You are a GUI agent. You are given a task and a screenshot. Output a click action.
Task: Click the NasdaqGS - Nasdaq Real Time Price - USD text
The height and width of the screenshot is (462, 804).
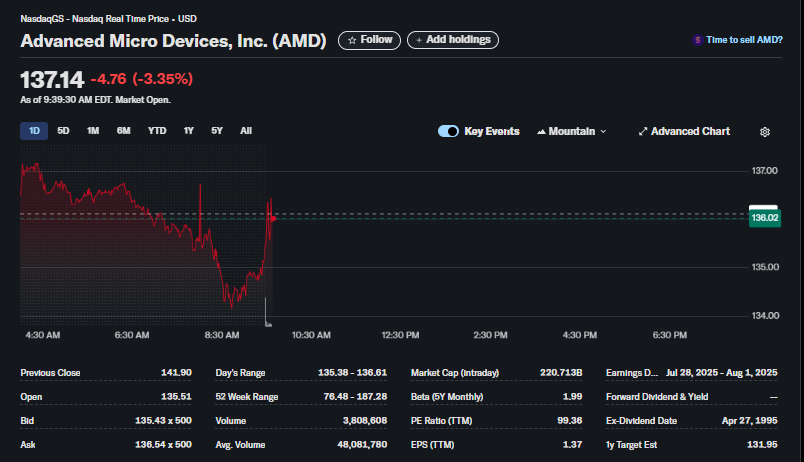pos(108,19)
